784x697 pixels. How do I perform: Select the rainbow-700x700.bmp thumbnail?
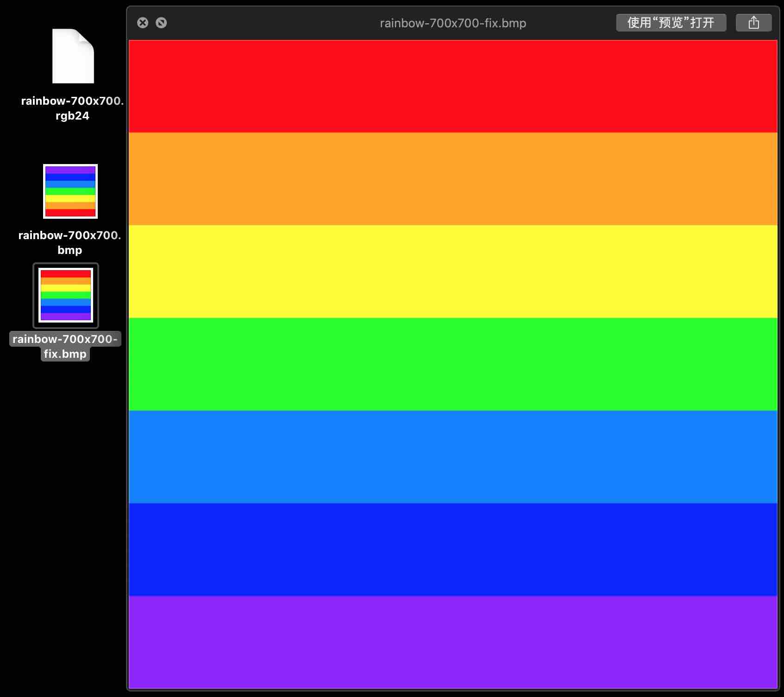pos(70,191)
